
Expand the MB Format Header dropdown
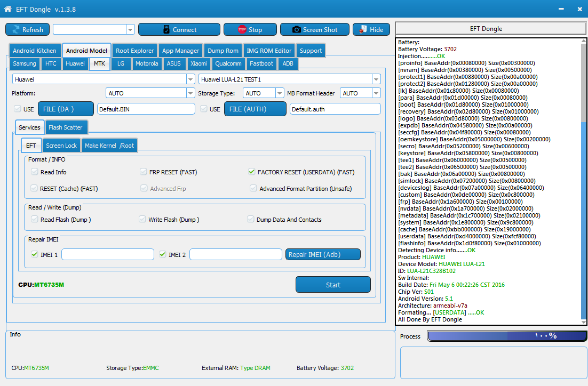[376, 93]
